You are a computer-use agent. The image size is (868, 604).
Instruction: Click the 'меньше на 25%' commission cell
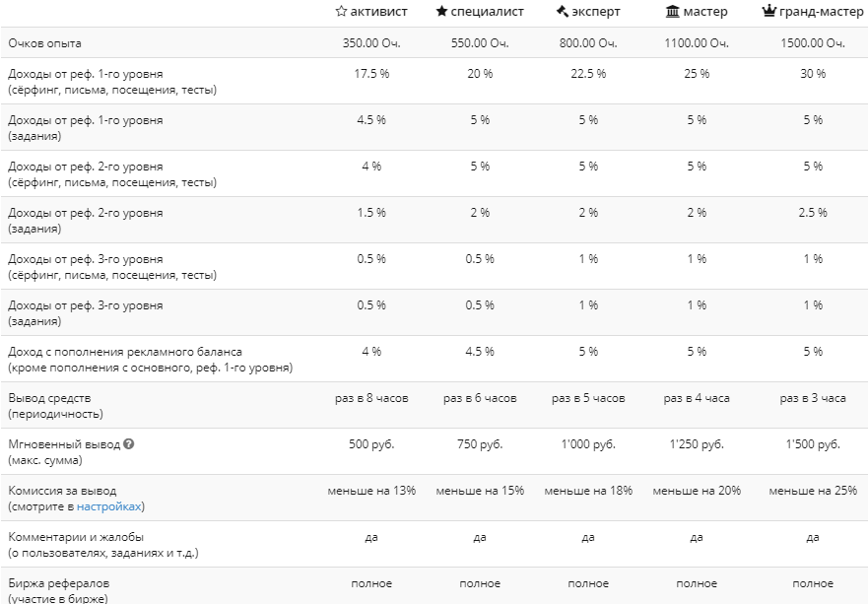(x=813, y=491)
